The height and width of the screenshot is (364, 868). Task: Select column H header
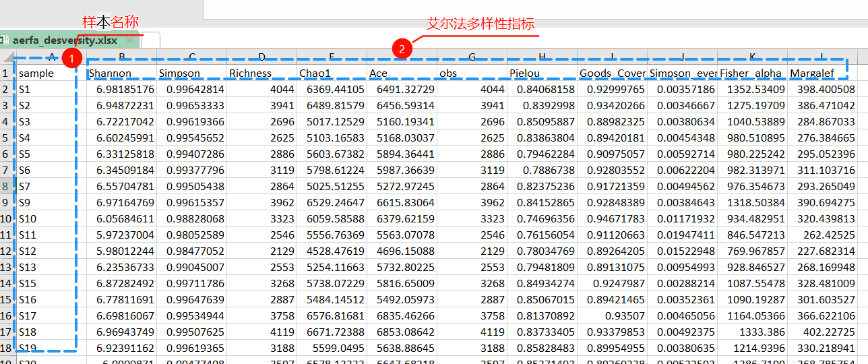coord(542,57)
